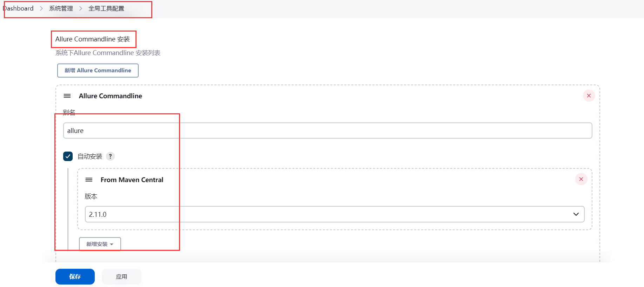644x287 pixels.
Task: Expand the 新增安装 dropdown button
Action: point(100,244)
